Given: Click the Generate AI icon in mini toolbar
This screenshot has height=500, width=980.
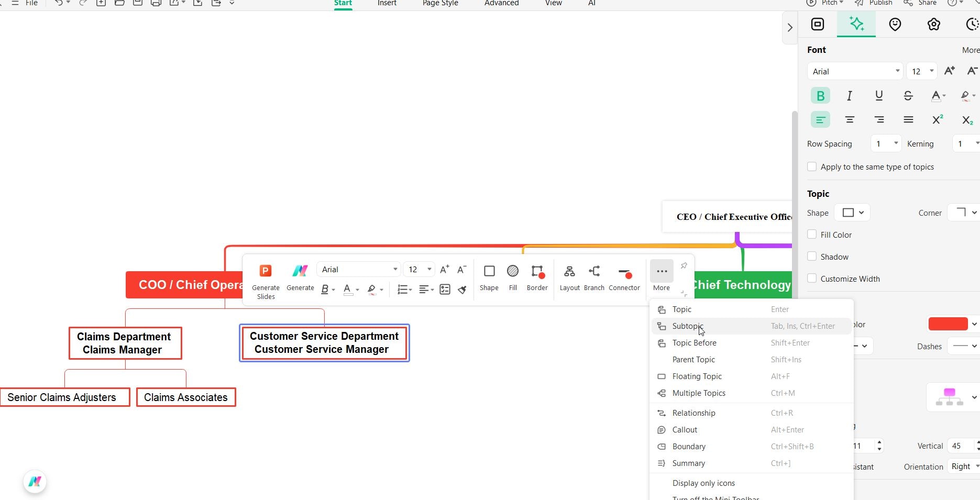Looking at the screenshot, I should pos(300,277).
